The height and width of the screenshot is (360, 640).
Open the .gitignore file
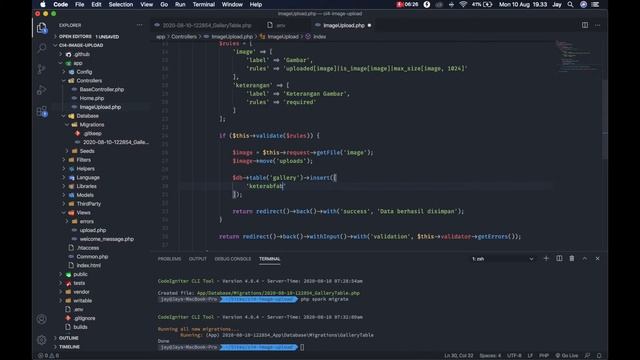(x=84, y=318)
